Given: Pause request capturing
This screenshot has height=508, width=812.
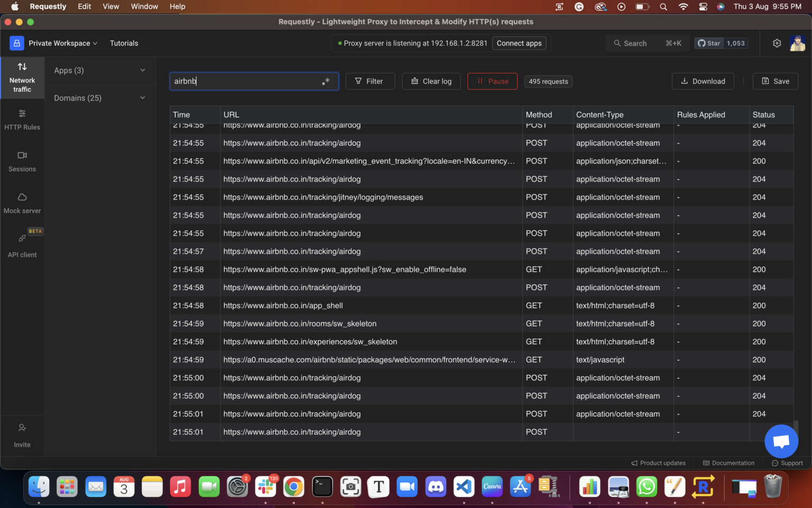Looking at the screenshot, I should (x=492, y=81).
